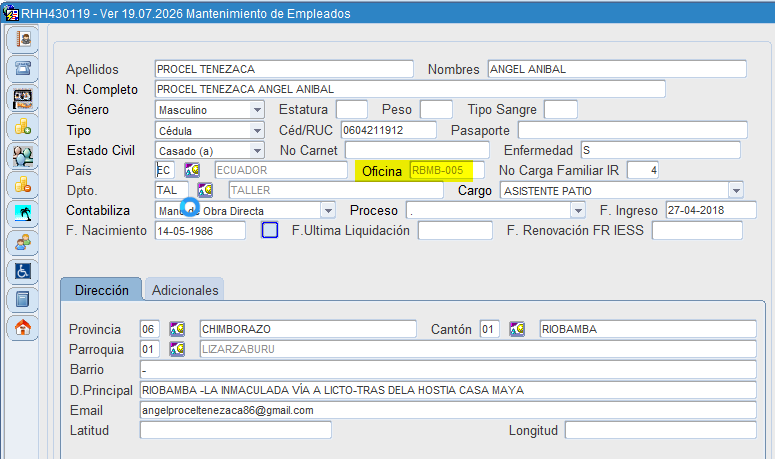Click the N. Completo name field

pos(410,89)
